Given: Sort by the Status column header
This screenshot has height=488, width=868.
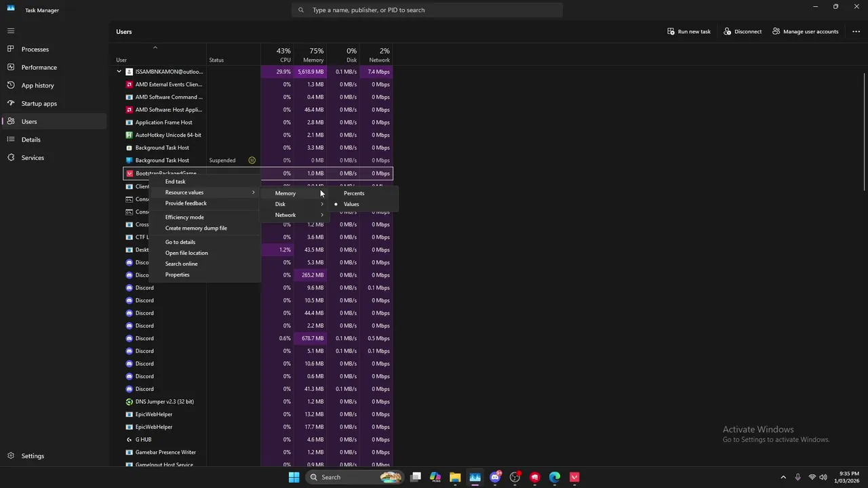Looking at the screenshot, I should (x=233, y=54).
